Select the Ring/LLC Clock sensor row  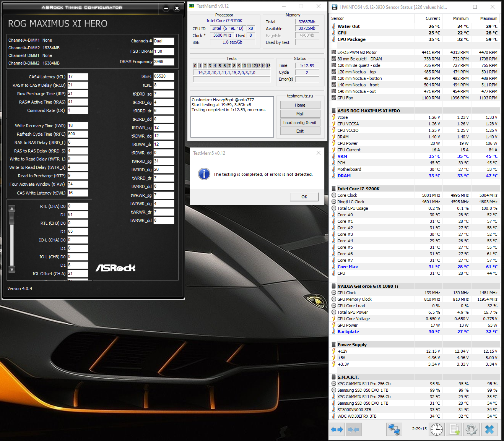pyautogui.click(x=414, y=202)
